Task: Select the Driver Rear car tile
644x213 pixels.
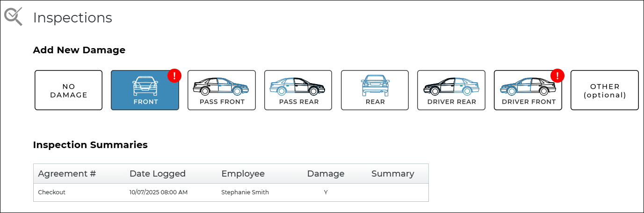Action: click(x=451, y=90)
